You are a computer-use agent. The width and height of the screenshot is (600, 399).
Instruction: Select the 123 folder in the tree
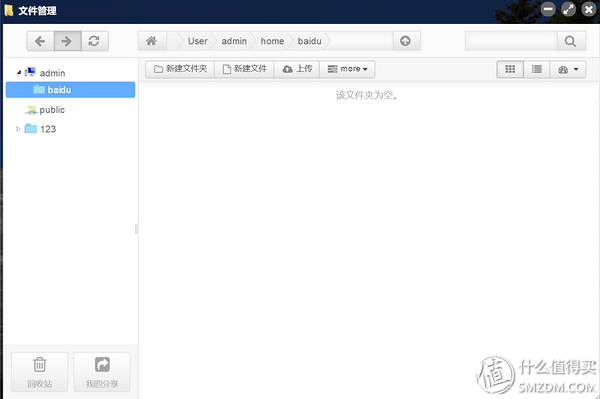[x=41, y=129]
